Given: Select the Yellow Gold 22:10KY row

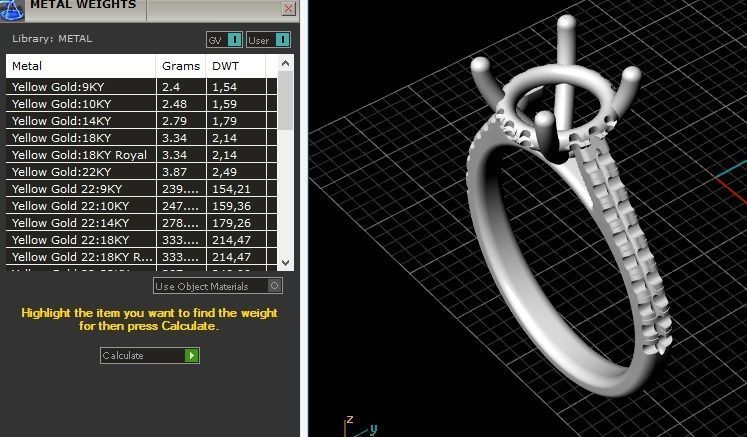Looking at the screenshot, I should [141, 206].
